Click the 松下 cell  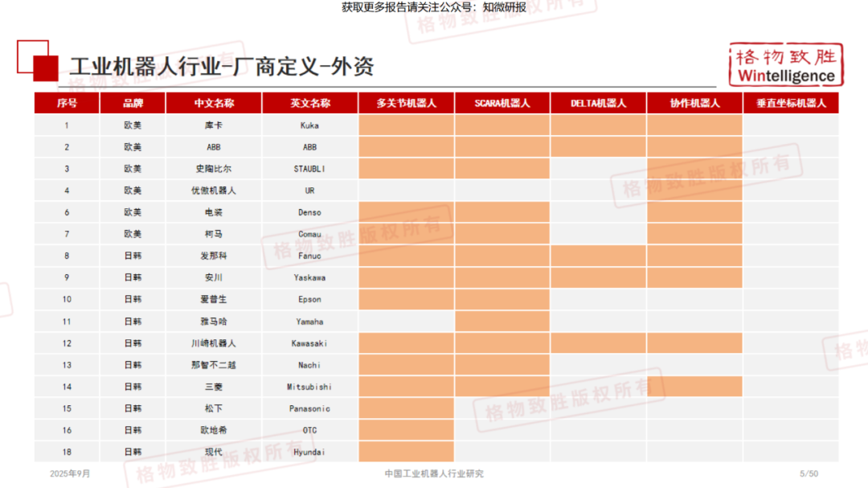click(214, 408)
